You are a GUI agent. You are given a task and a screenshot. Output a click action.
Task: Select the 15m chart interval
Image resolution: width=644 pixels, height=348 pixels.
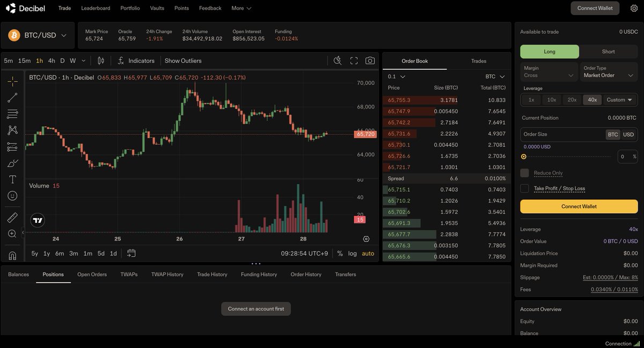click(x=24, y=61)
